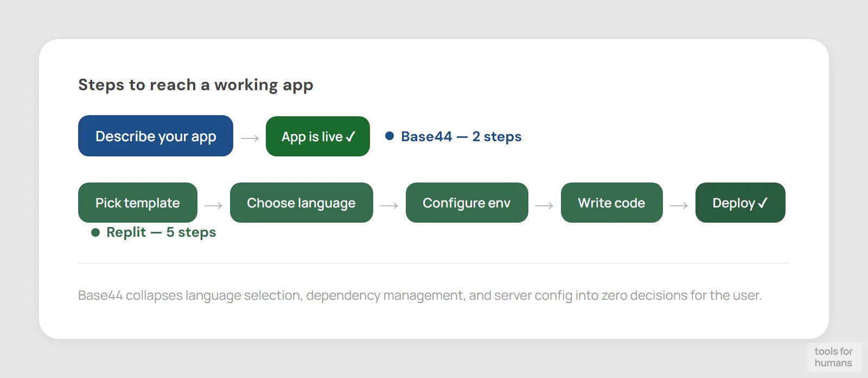Click the "Describe your app" step box
Image resolution: width=868 pixels, height=378 pixels.
[156, 136]
